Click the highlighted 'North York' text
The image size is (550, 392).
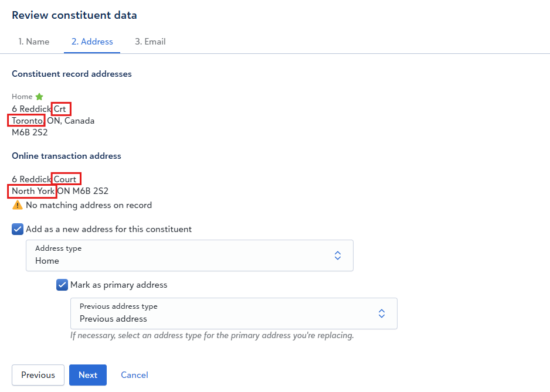point(33,191)
